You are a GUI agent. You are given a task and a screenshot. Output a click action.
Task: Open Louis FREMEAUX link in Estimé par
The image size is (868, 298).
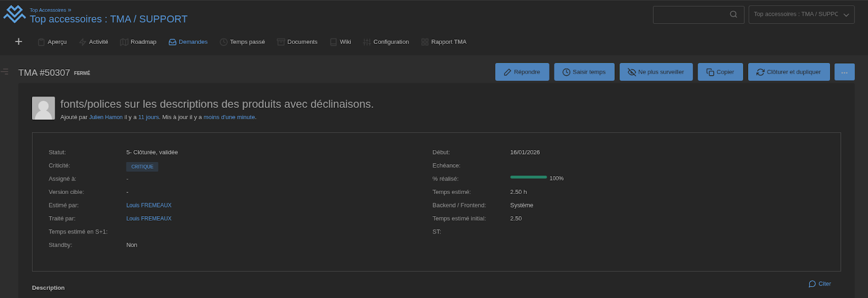coord(149,205)
